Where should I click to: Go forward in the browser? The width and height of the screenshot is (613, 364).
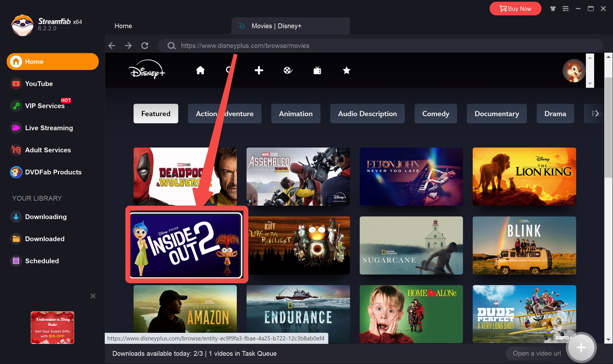[x=128, y=45]
